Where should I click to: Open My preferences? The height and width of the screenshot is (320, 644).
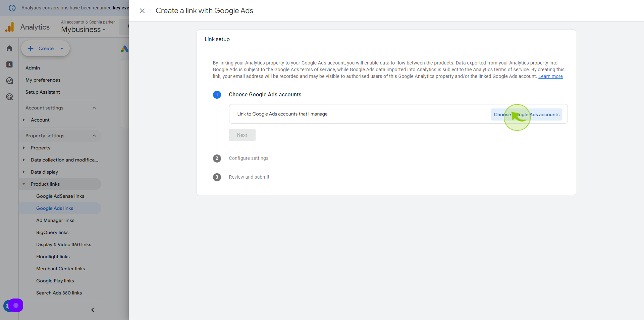tap(43, 80)
